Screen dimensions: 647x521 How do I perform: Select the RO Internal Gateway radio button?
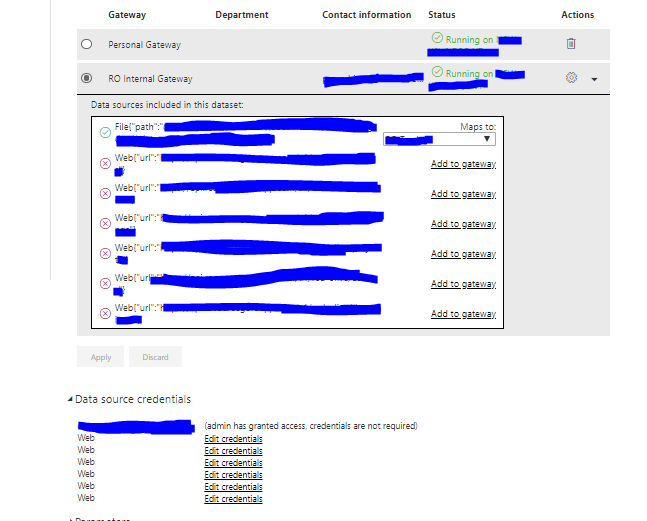(x=86, y=78)
